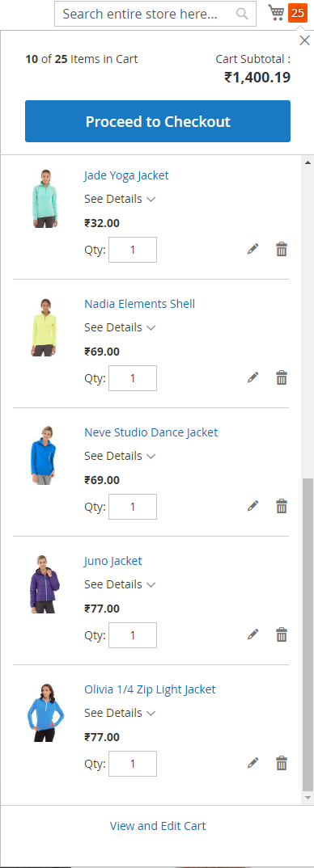314x868 pixels.
Task: Expand See Details for Nadia Elements Shell
Action: pyautogui.click(x=119, y=327)
